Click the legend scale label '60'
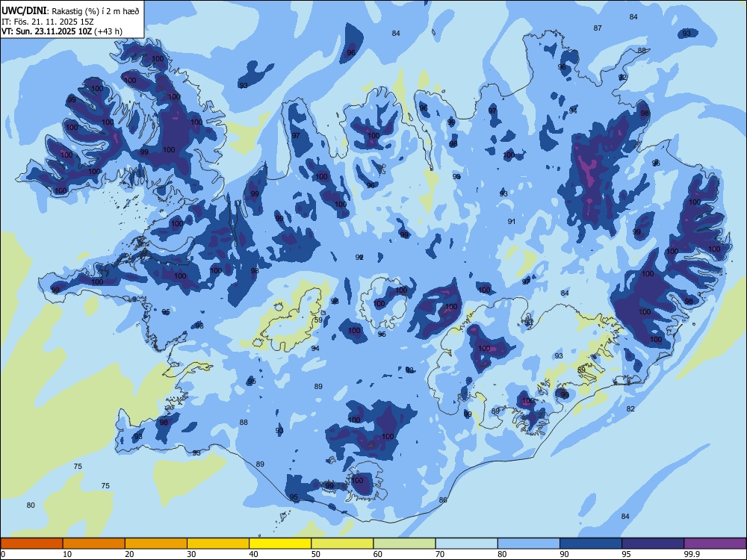Viewport: 747px width, 560px height. click(378, 554)
